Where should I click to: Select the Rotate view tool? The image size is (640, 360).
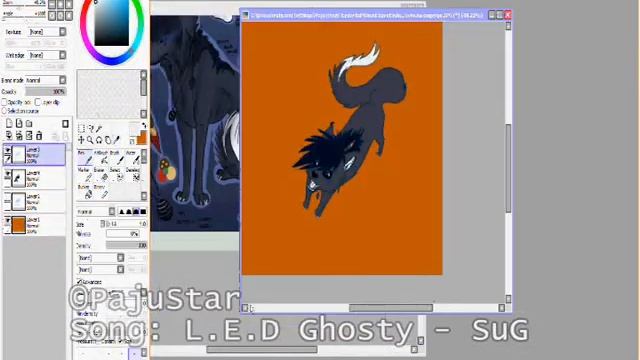[x=99, y=140]
